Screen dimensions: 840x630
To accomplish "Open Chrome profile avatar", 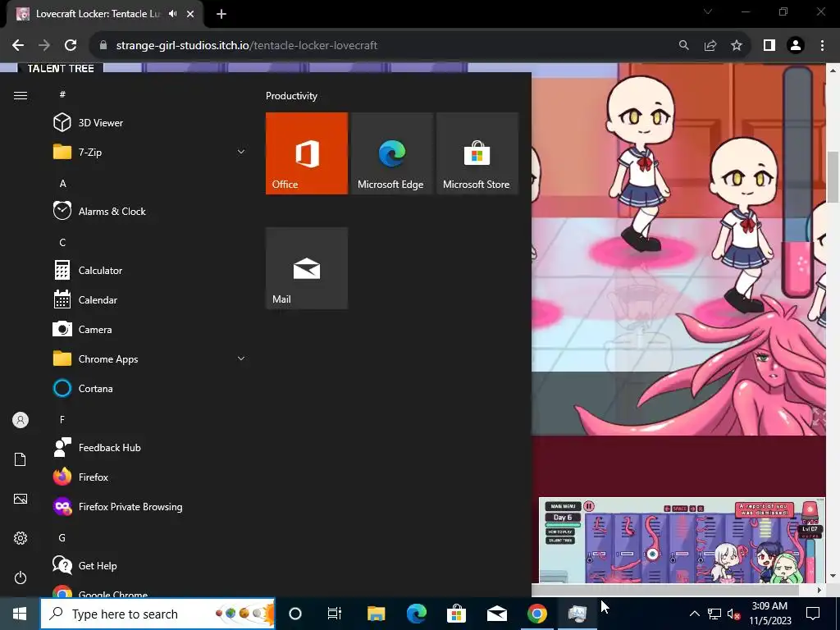I will coord(796,46).
